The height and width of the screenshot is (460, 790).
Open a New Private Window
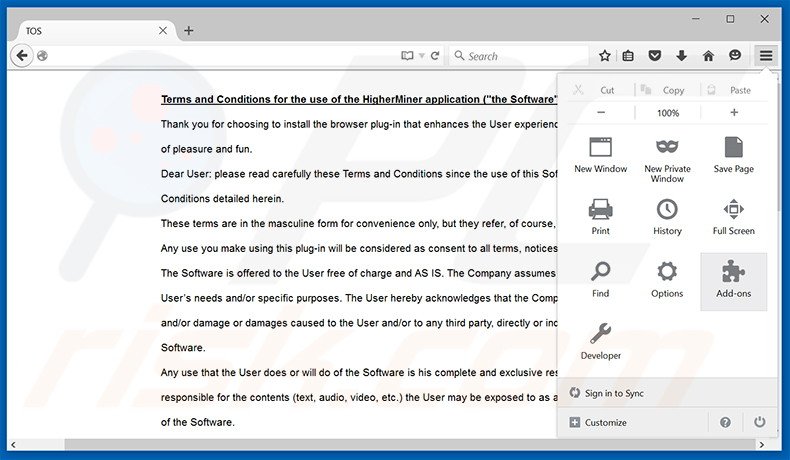(x=667, y=159)
